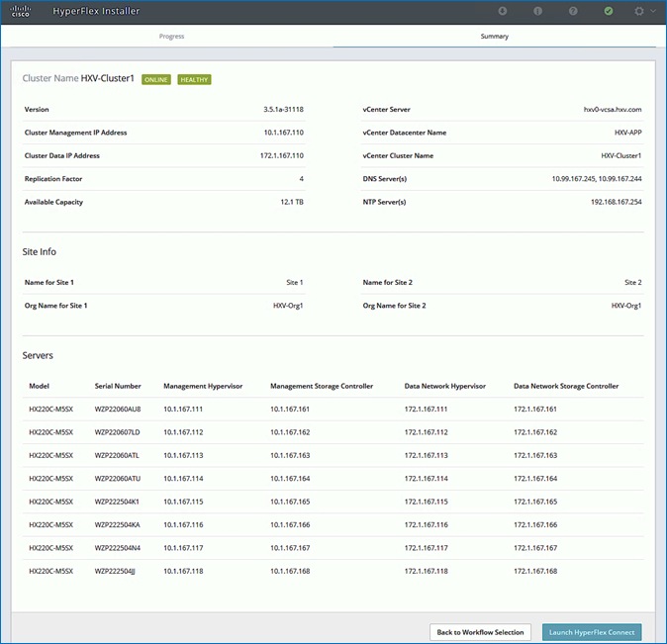Switch to the Progress tab
The height and width of the screenshot is (644, 667).
point(171,37)
